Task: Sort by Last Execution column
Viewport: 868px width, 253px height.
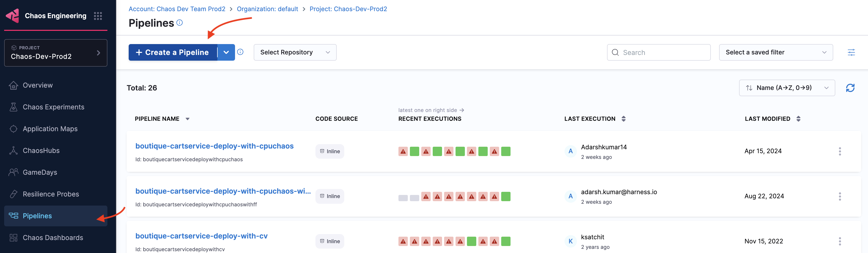Action: 623,119
